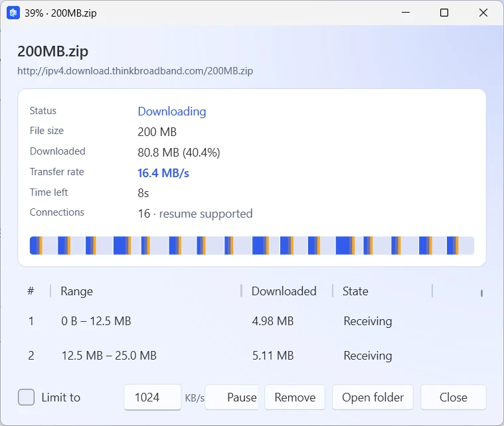Click the 8s time left value
504x426 pixels.
143,193
